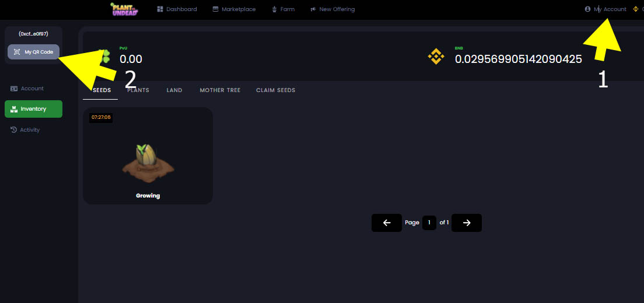Click the Farm plant icon

[x=275, y=9]
